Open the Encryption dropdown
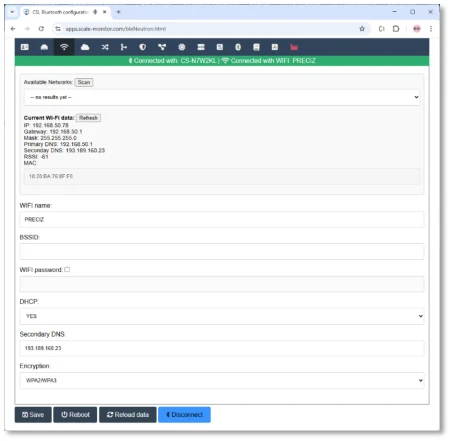The width and height of the screenshot is (451, 441). pyautogui.click(x=222, y=381)
